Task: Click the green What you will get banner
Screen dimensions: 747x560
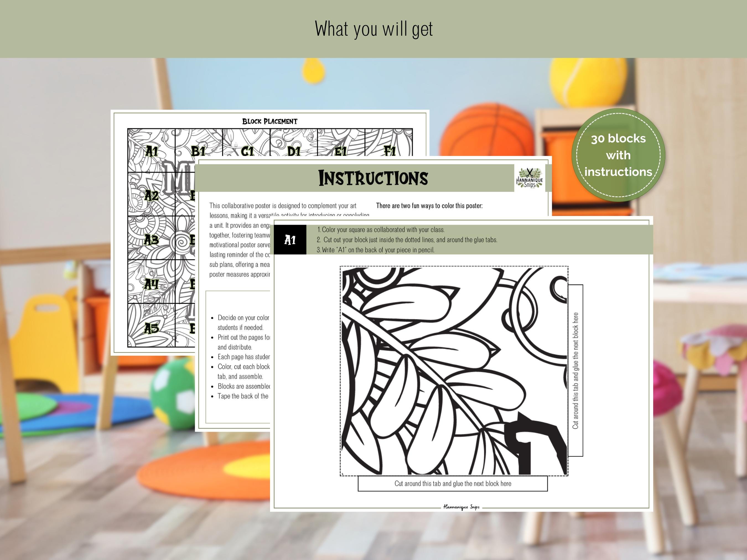Action: 373,29
